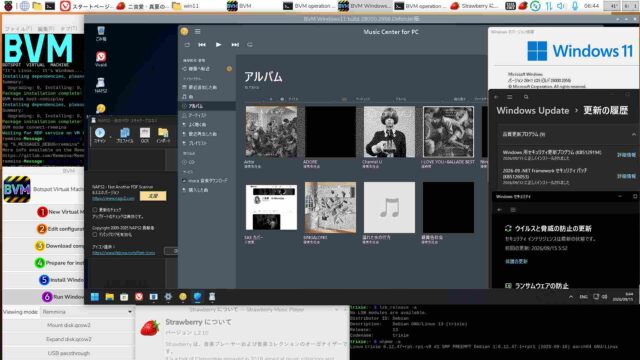Open the album with music note placeholder
Screen dimensions: 640x360
pyautogui.click(x=389, y=207)
